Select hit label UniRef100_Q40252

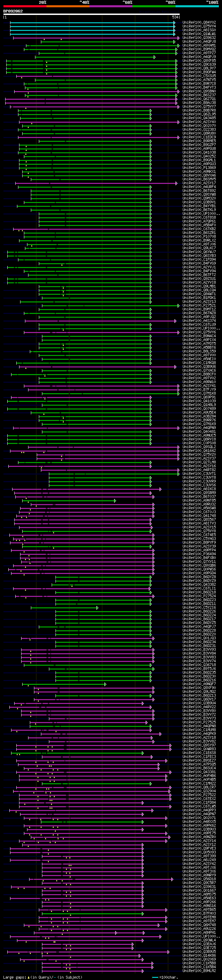coord(199,156)
